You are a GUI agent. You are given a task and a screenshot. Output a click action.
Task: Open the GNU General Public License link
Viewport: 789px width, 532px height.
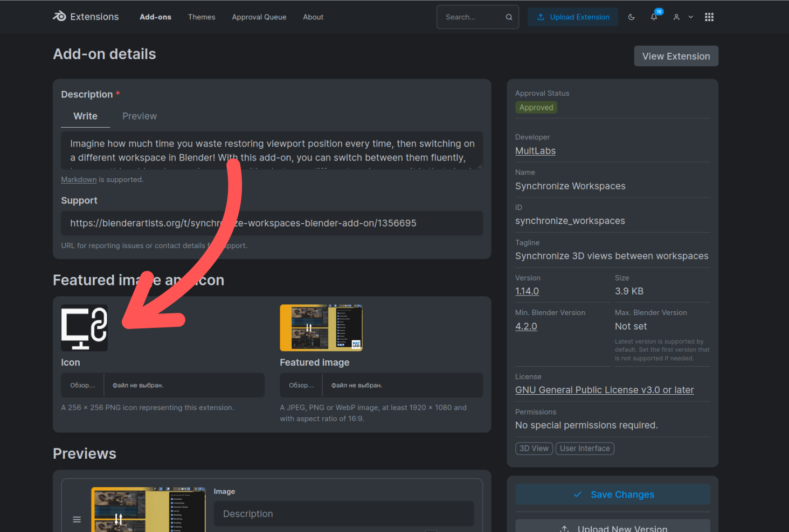pyautogui.click(x=604, y=390)
